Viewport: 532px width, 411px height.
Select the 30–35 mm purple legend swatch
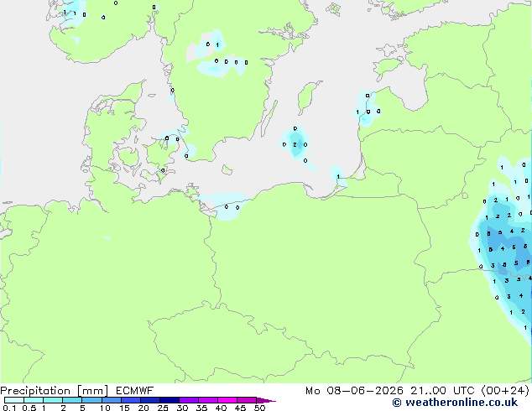tap(189, 400)
